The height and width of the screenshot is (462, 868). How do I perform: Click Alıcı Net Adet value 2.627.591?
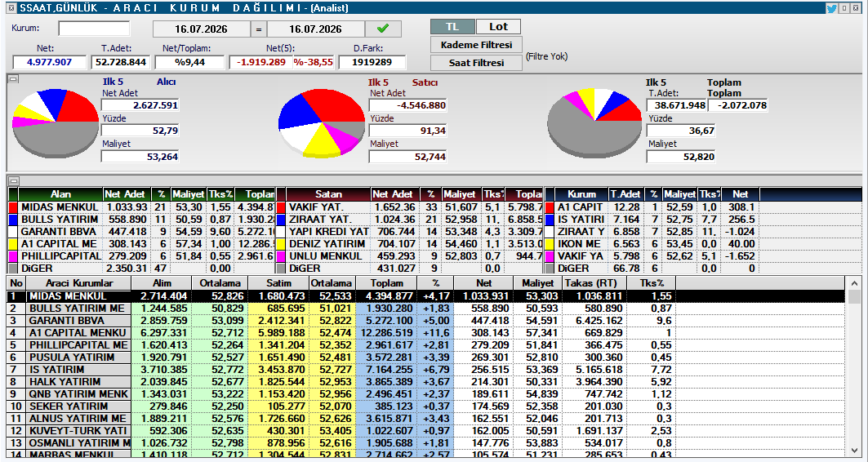click(140, 105)
